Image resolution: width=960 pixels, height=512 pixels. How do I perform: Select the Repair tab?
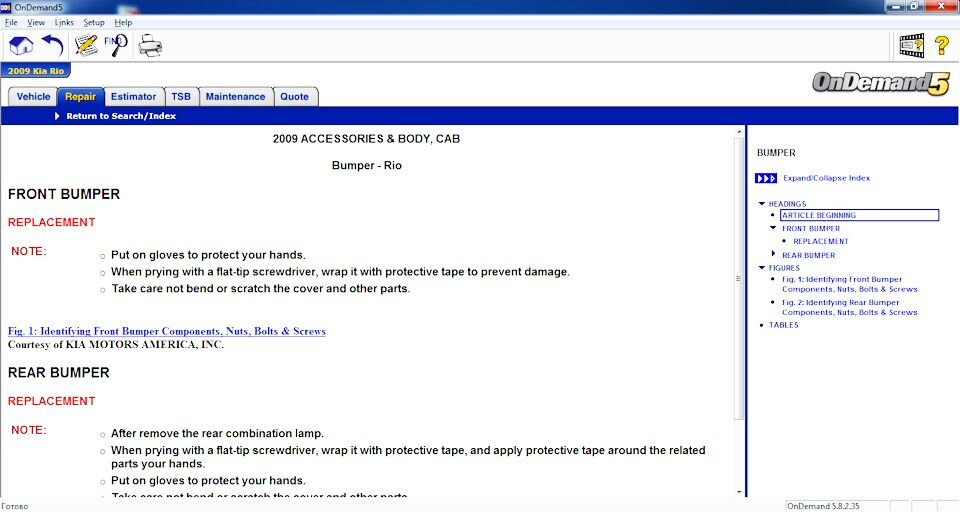(80, 97)
